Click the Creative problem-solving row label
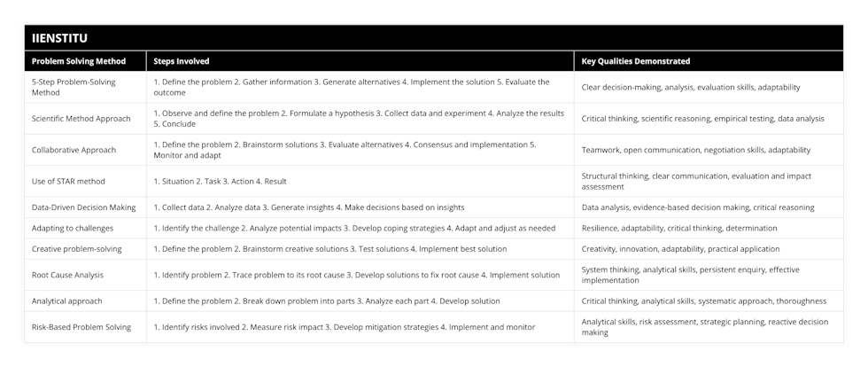Viewport: 868px width, 367px height. 85,249
